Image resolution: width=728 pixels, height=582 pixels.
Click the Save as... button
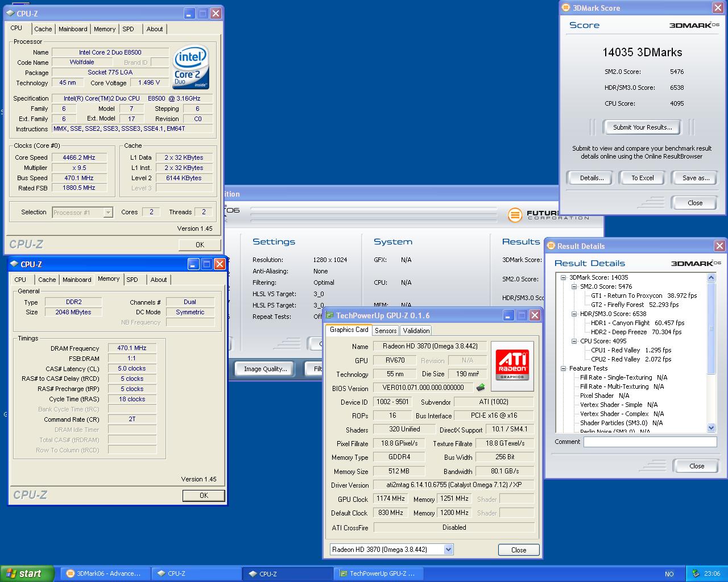696,178
